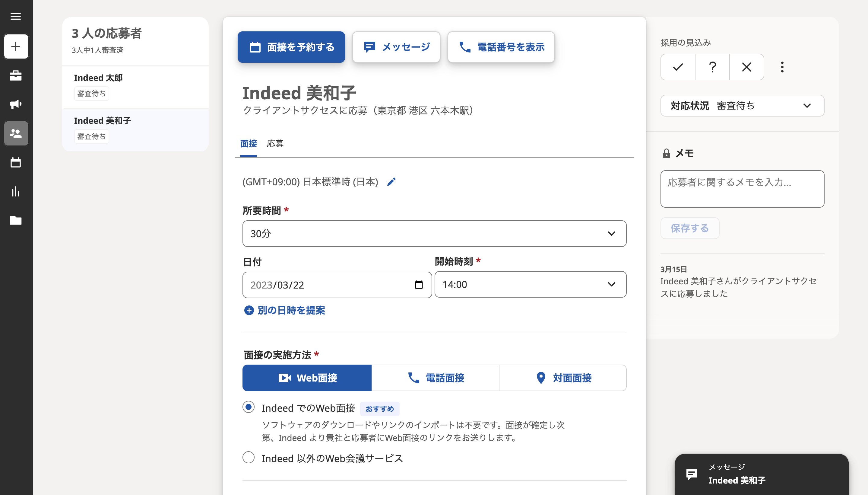Reject candidate with X icon
868x495 pixels.
tap(747, 67)
